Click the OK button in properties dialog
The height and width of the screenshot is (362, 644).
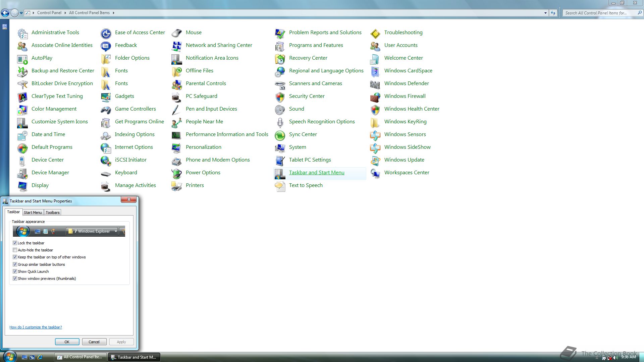click(x=67, y=342)
